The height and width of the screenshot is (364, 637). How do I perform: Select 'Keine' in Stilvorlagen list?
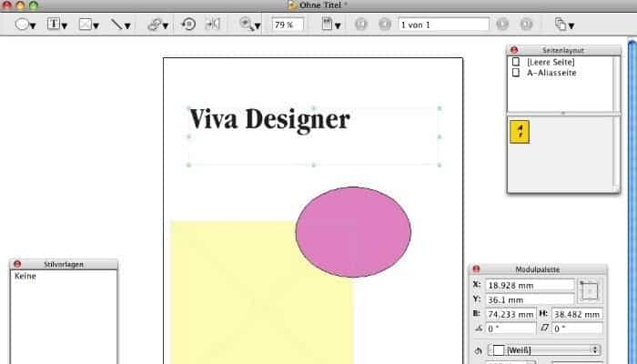click(x=25, y=276)
